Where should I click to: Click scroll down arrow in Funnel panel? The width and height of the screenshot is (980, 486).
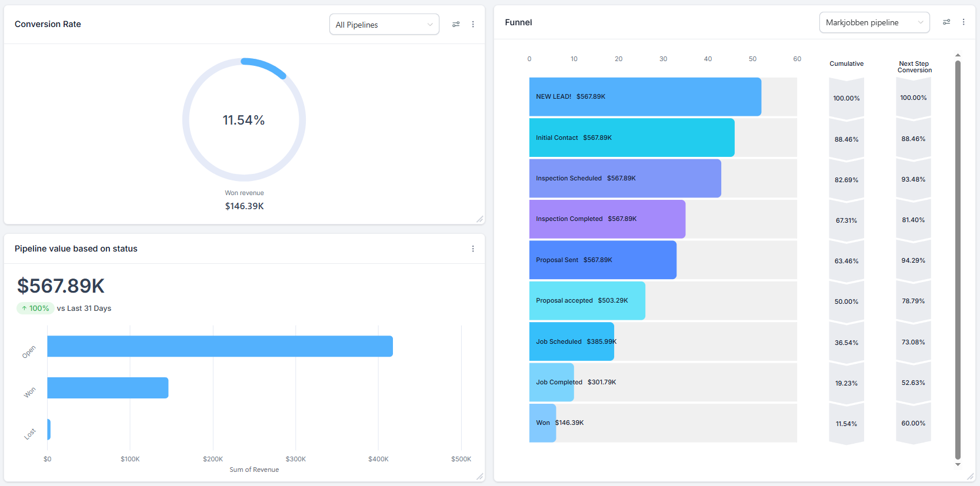click(958, 465)
